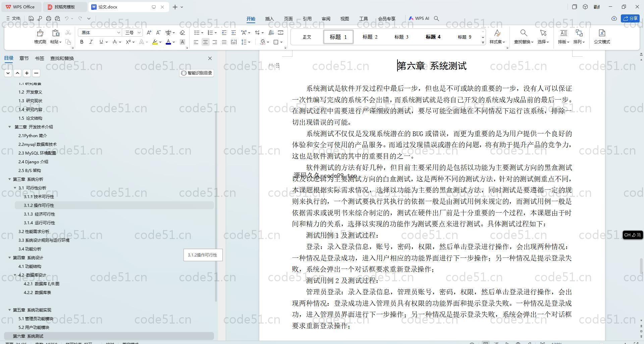Click the cloud sync icon
Image resolution: width=644 pixels, height=344 pixels.
point(614,18)
